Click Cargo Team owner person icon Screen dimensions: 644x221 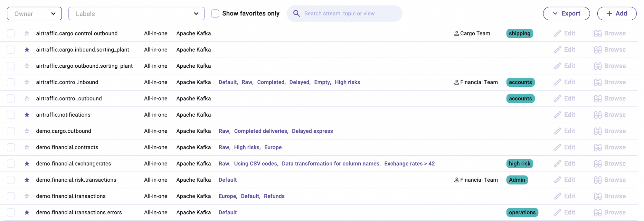tap(457, 34)
